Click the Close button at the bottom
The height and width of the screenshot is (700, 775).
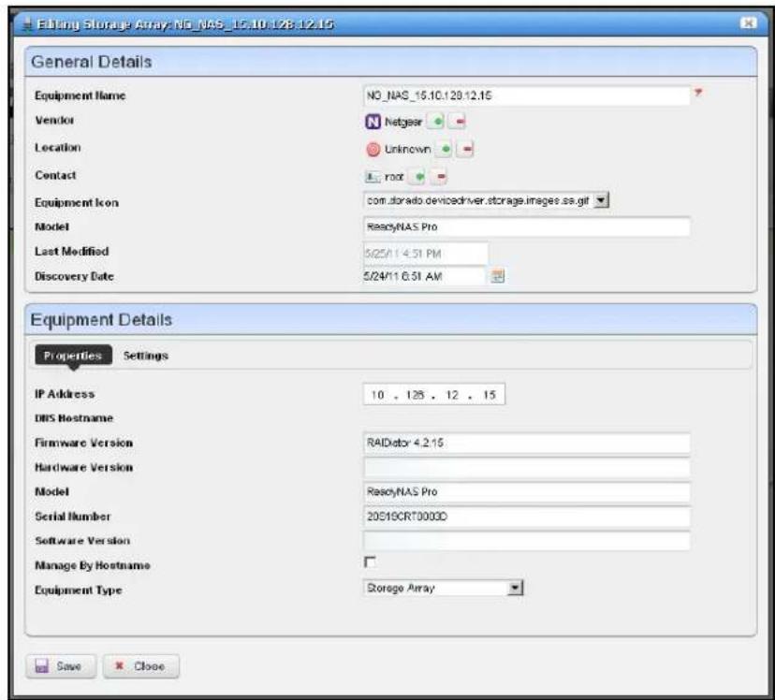point(140,666)
